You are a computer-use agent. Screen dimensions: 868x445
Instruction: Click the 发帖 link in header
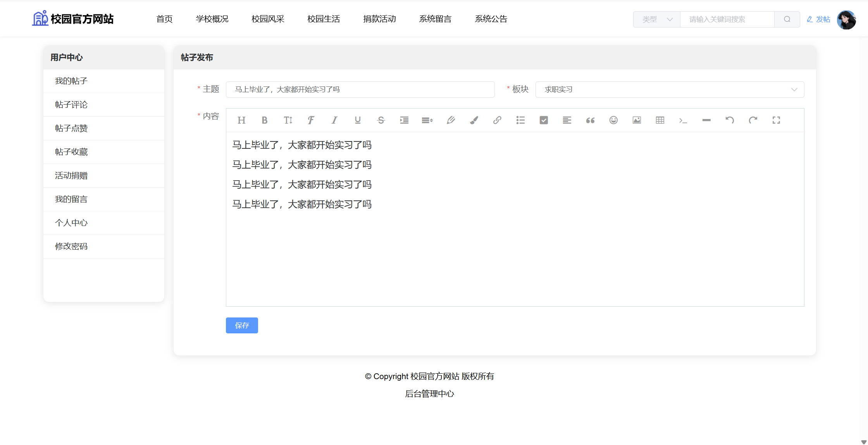tap(818, 19)
